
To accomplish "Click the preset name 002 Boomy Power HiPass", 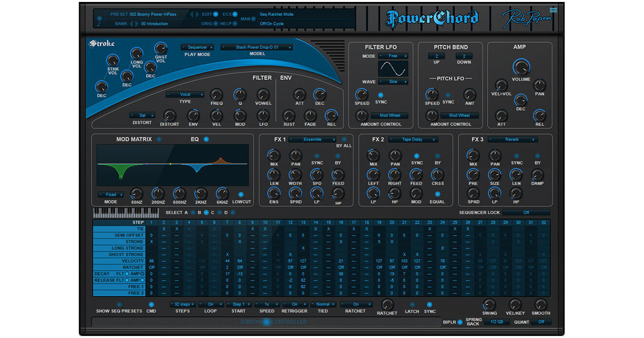I will (x=153, y=14).
